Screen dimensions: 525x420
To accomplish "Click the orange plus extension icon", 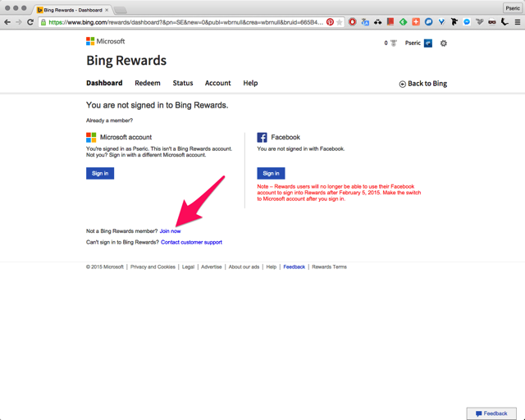I will pyautogui.click(x=416, y=22).
